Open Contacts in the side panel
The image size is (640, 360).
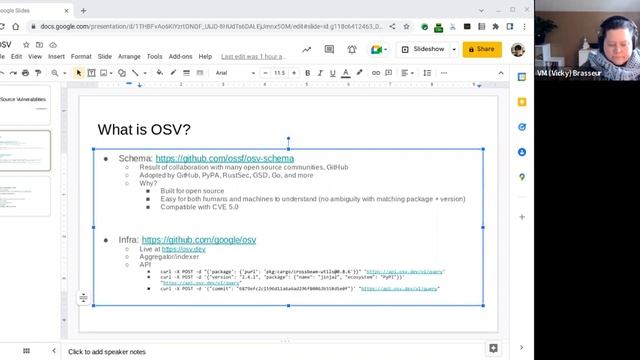[522, 152]
